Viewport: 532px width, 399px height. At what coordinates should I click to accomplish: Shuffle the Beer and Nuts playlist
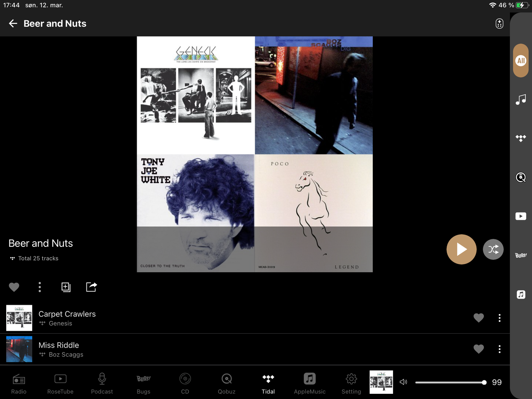[493, 249]
